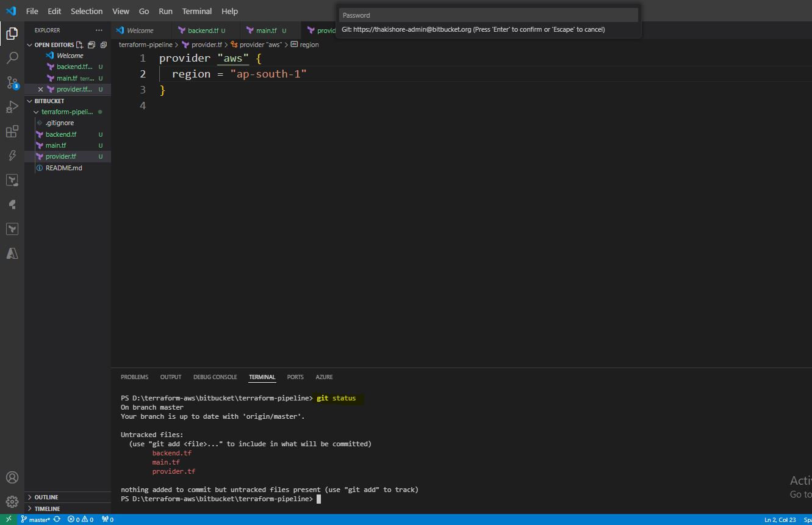Open the Terminal menu
812x525 pixels.
tap(196, 11)
